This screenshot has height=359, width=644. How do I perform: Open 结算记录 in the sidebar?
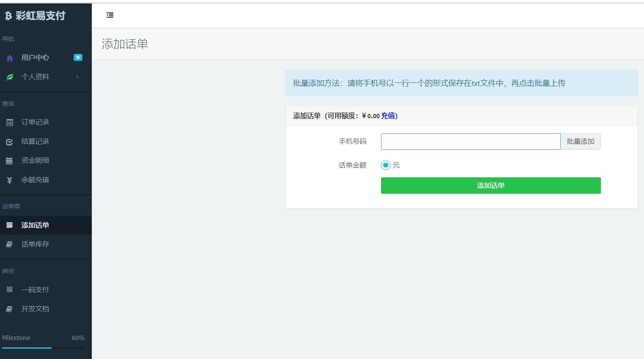point(46,142)
